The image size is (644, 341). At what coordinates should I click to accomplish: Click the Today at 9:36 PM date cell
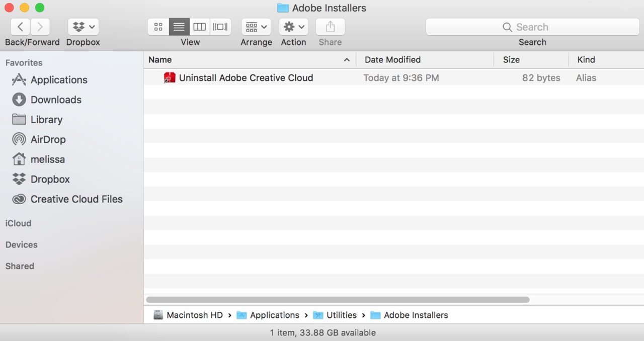401,78
